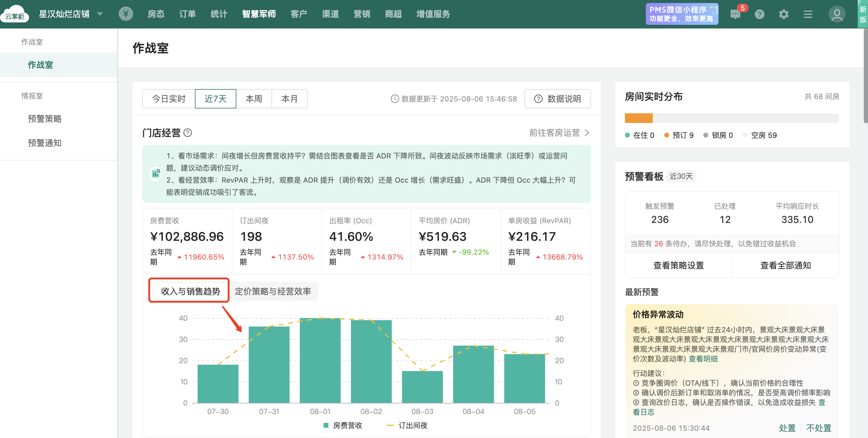
Task: Click the 预订 9 legend entry
Action: tap(679, 135)
